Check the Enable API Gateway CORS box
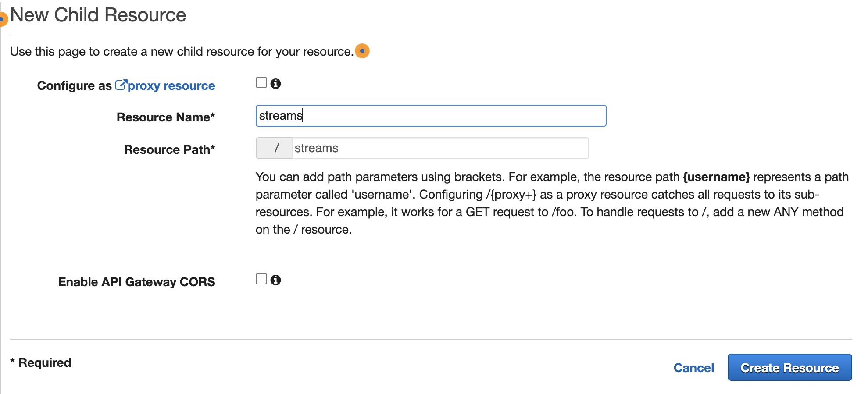This screenshot has height=394, width=868. (261, 279)
